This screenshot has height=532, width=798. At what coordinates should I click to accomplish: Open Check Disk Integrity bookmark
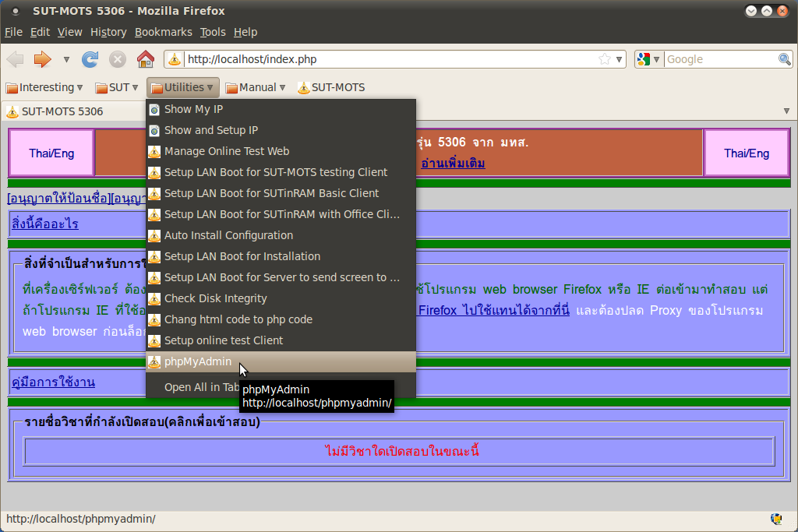click(281, 298)
